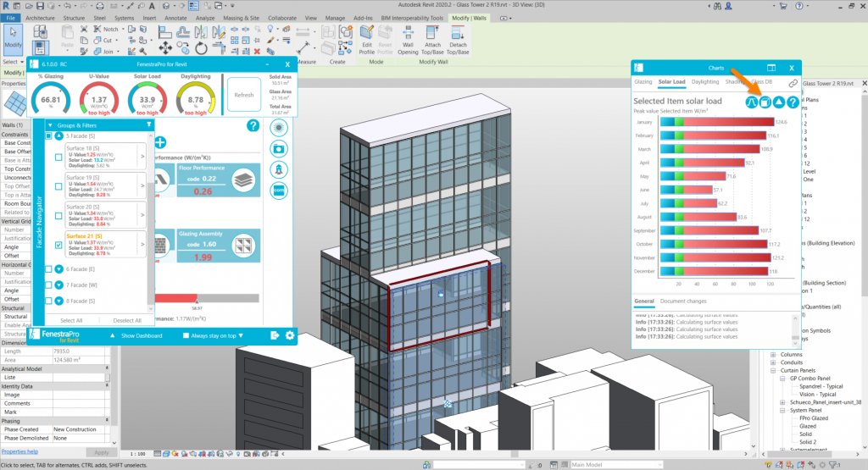Click the 3D box icon in Charts
868x470 pixels.
(x=765, y=102)
